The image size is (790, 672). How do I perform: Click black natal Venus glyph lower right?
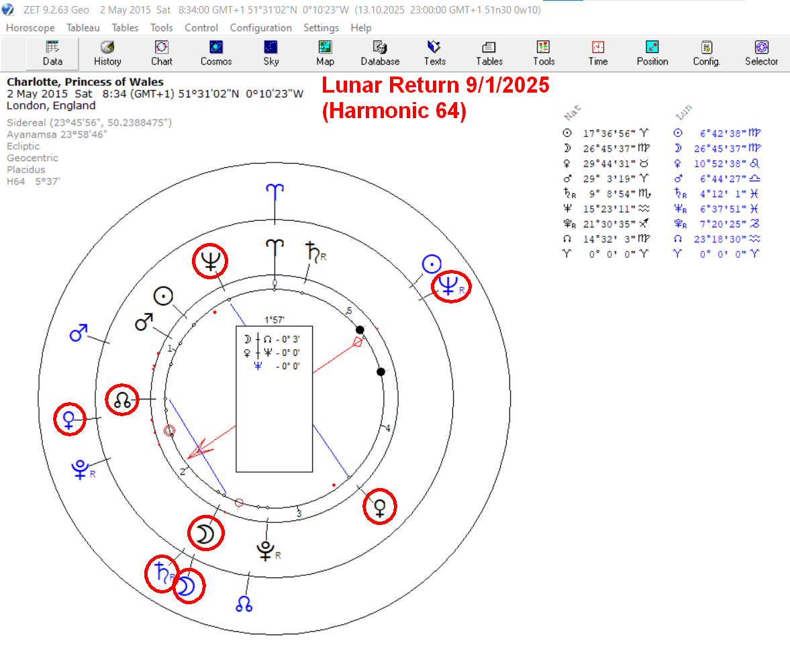click(x=380, y=508)
